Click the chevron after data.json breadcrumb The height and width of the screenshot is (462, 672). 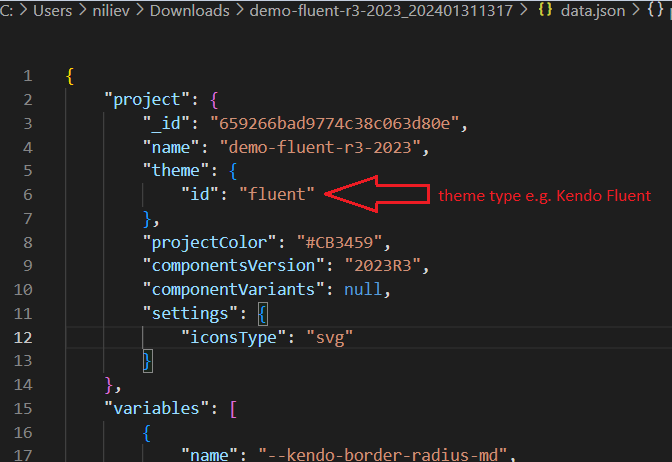[636, 10]
